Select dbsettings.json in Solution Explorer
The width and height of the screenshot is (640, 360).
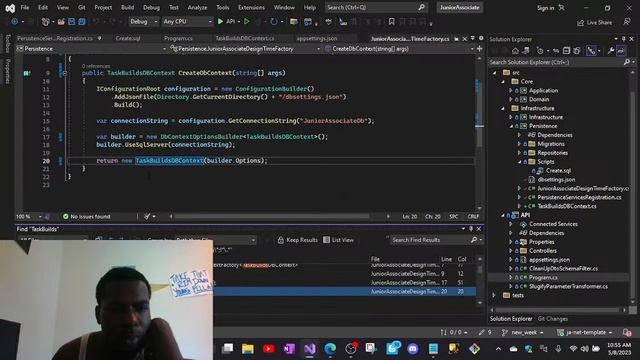coord(556,180)
